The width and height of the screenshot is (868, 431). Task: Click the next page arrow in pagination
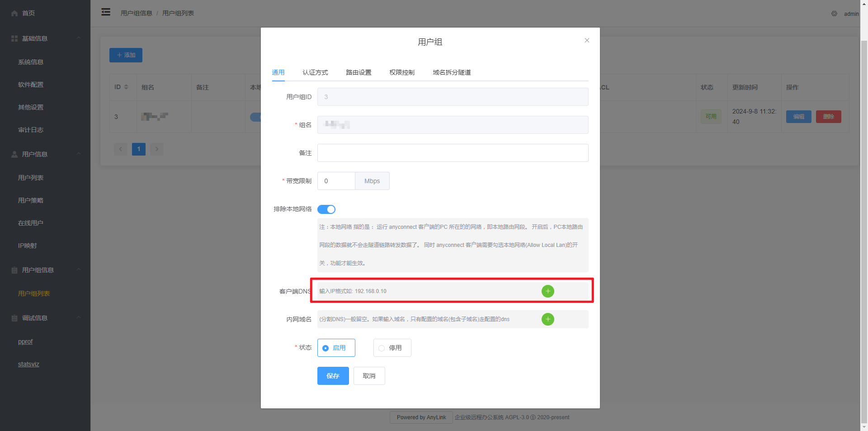[157, 149]
